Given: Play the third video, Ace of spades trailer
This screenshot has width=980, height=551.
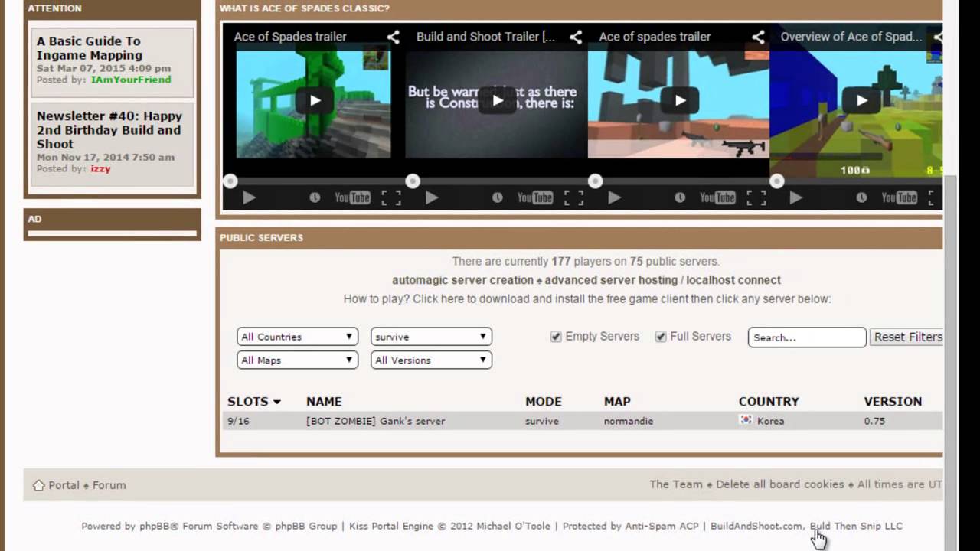Looking at the screenshot, I should click(679, 100).
